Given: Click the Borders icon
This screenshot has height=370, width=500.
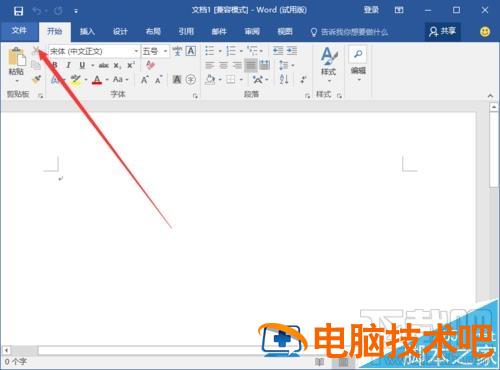Looking at the screenshot, I should point(231,80).
